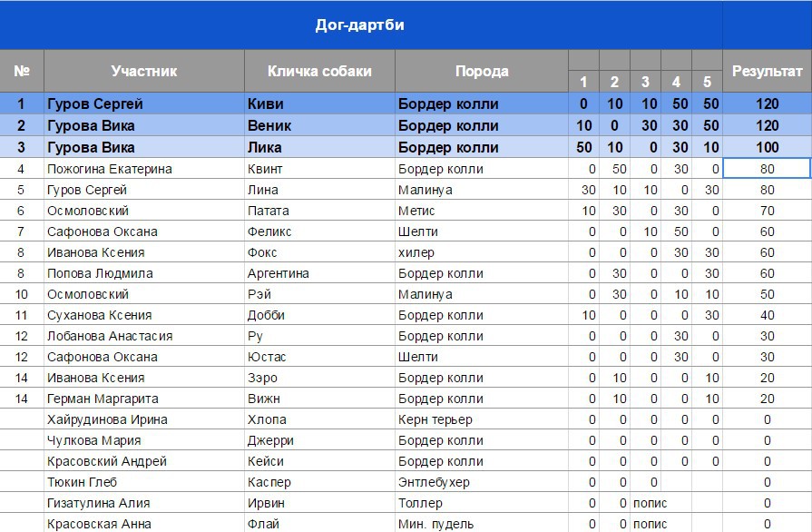The image size is (812, 532).
Task: Click the Кличка собаки column header
Action: pyautogui.click(x=319, y=71)
